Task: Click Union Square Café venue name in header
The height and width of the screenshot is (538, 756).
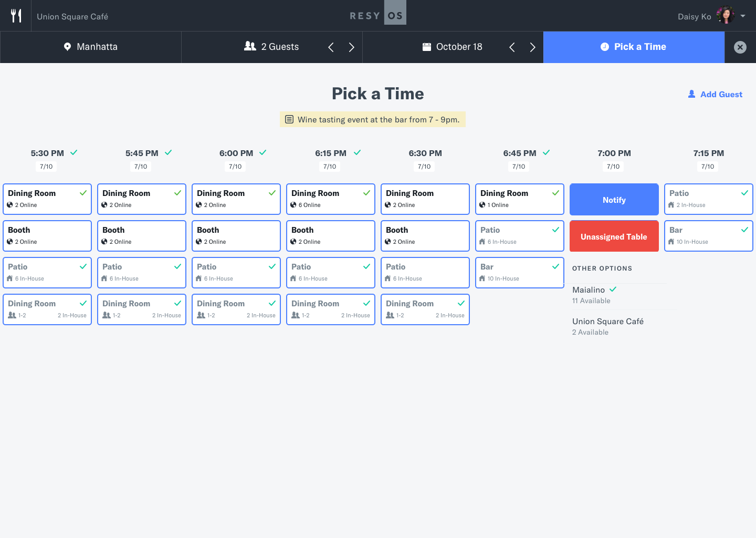Action: click(72, 16)
